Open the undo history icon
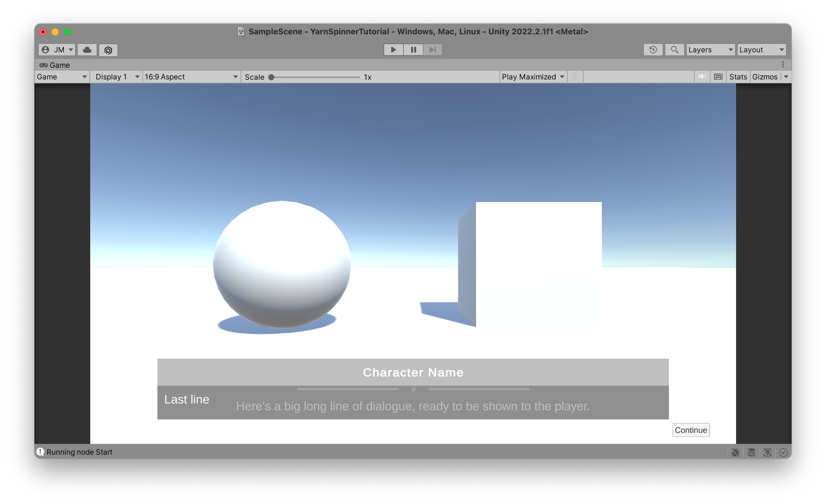 pos(653,50)
